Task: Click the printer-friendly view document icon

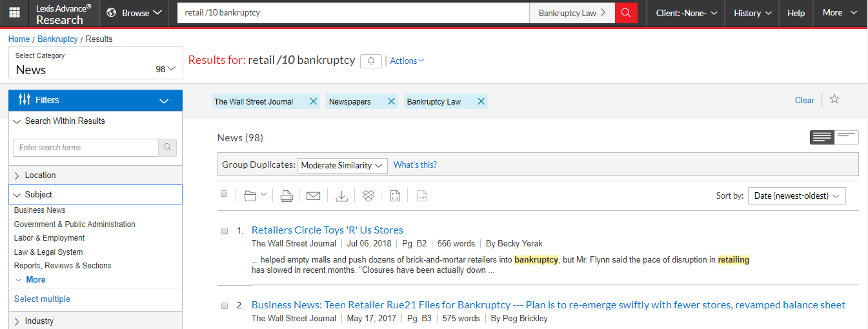Action: 395,195
